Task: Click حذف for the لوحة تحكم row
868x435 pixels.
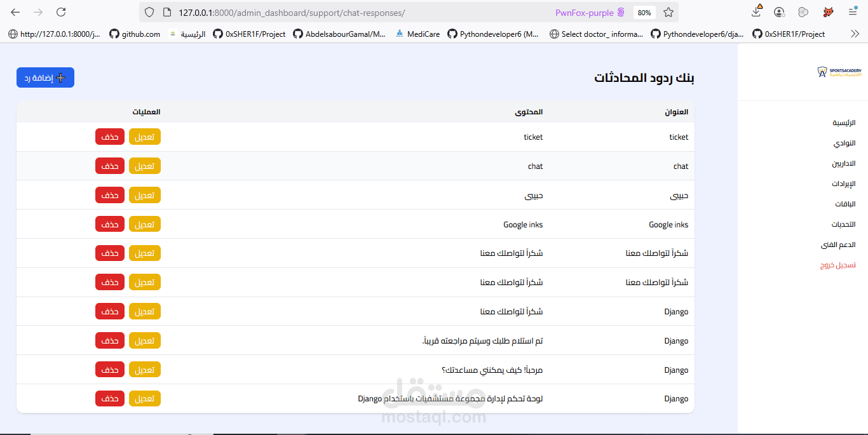Action: 110,399
